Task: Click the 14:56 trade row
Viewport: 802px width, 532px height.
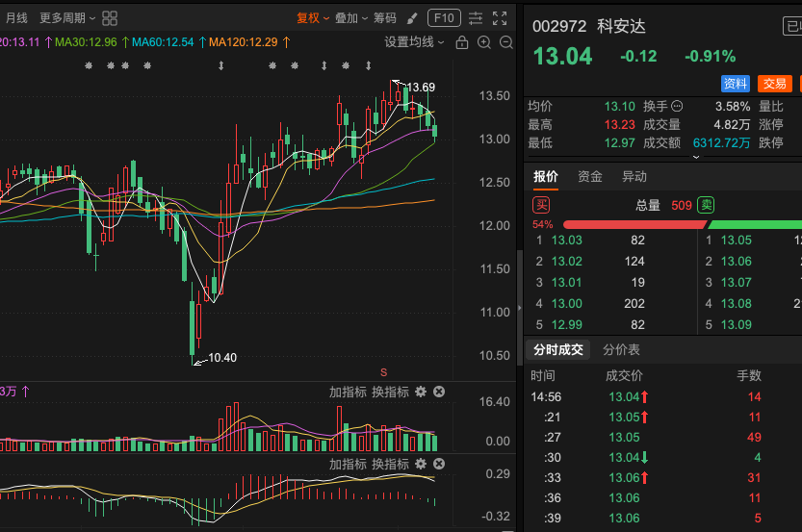Action: coord(662,397)
